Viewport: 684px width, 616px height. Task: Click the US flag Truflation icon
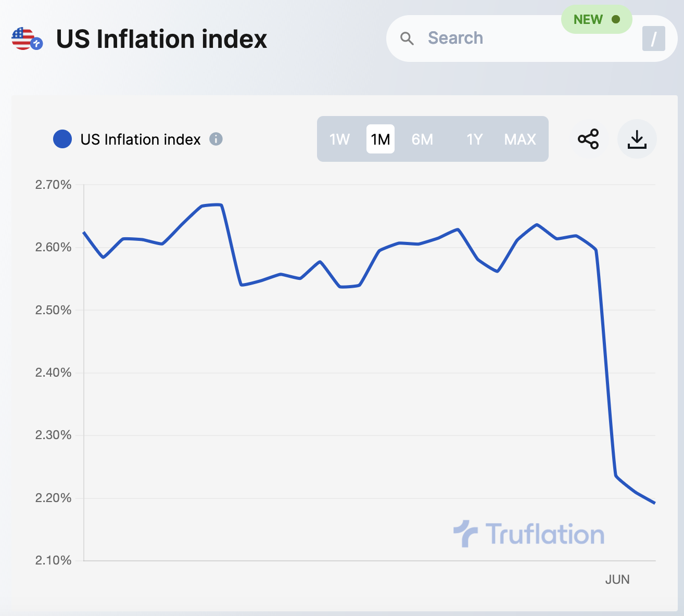click(27, 39)
